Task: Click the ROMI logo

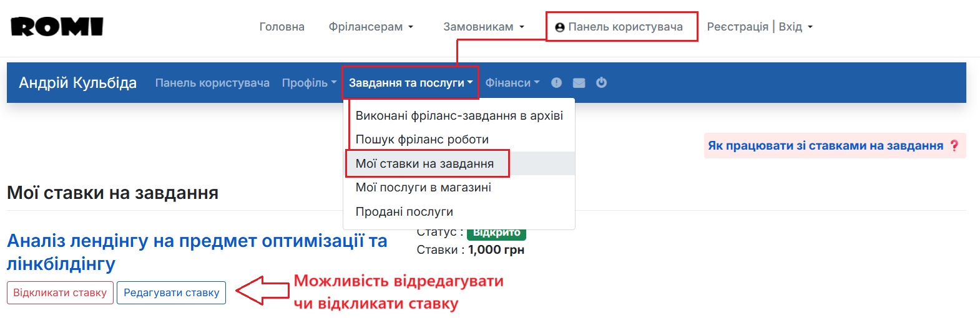Action: click(57, 27)
